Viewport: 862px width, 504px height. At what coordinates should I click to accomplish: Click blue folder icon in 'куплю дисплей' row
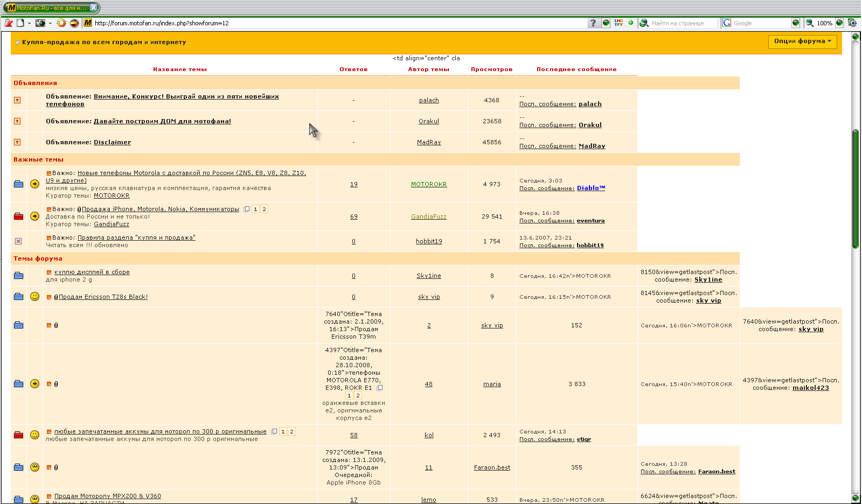pos(18,275)
